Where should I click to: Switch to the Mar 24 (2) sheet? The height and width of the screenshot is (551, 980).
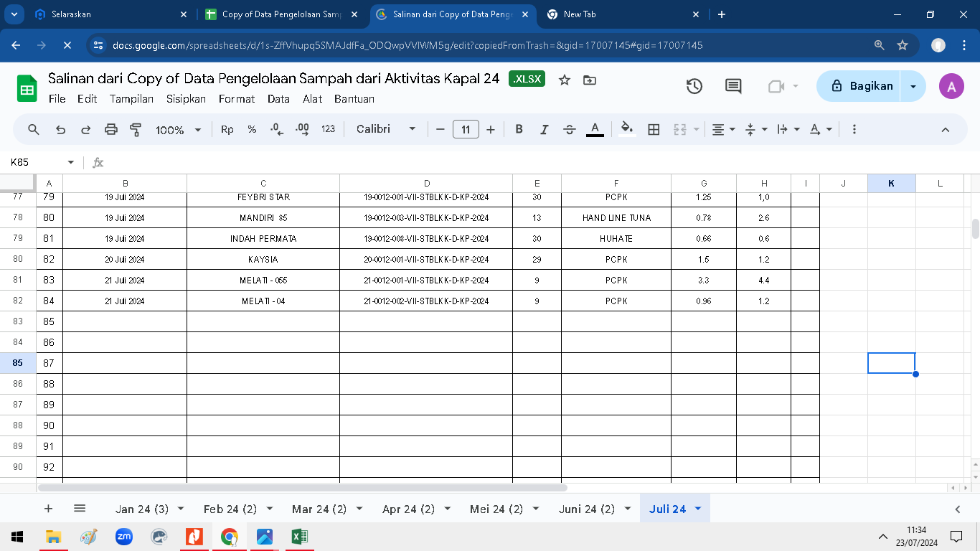tap(319, 509)
